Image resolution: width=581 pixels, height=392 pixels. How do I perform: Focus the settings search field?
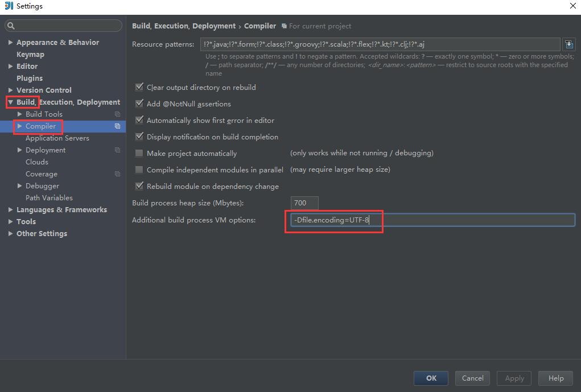click(63, 26)
